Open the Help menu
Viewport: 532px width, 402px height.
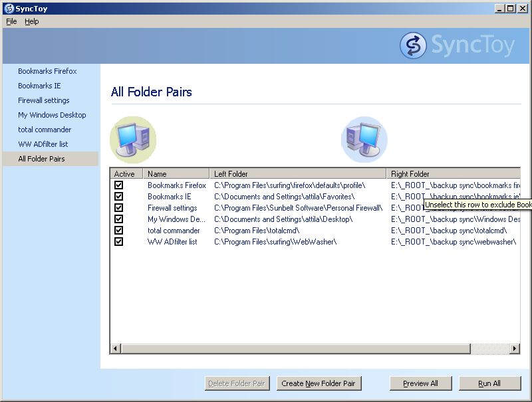31,21
